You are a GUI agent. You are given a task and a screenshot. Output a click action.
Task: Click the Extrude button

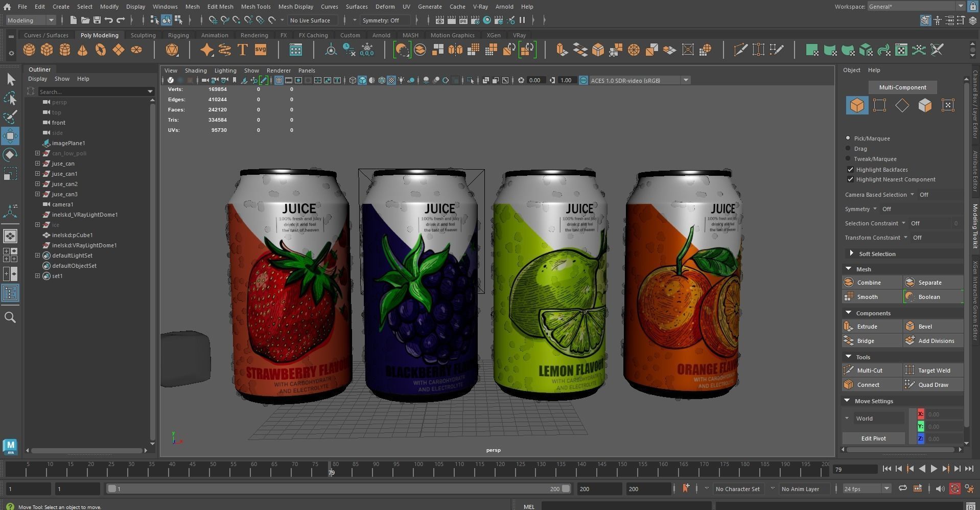(872, 327)
